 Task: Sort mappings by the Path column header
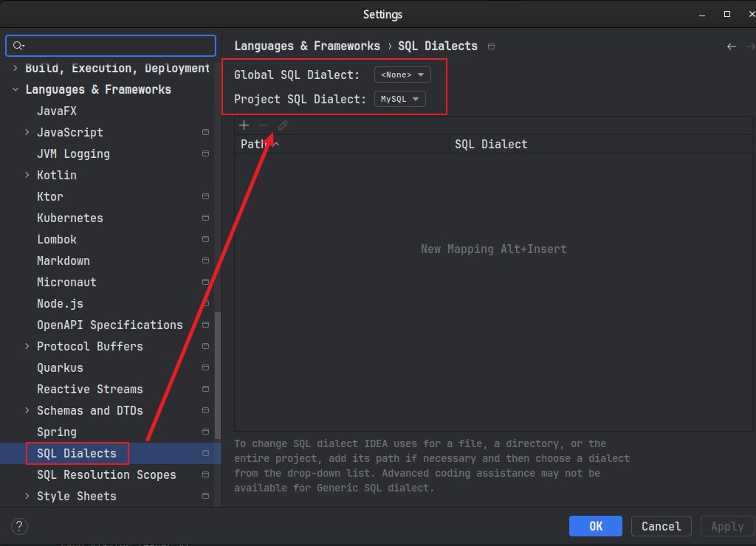click(341, 144)
